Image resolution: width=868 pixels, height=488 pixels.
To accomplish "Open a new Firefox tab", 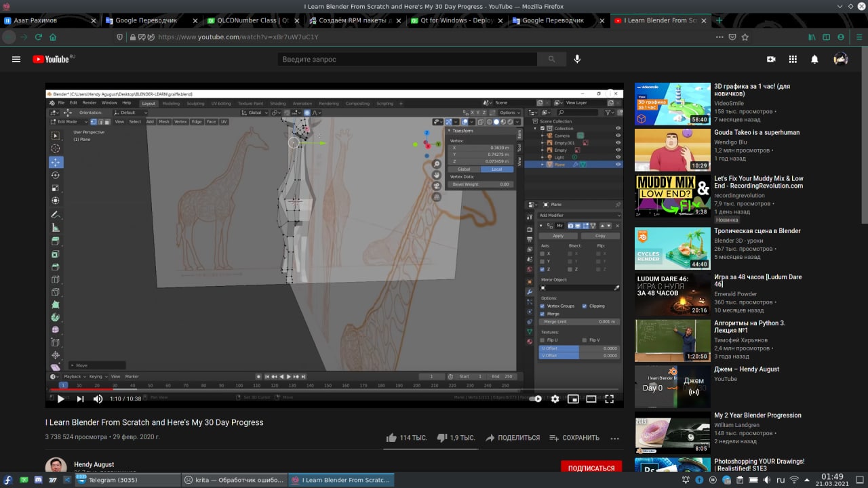I will pos(719,20).
